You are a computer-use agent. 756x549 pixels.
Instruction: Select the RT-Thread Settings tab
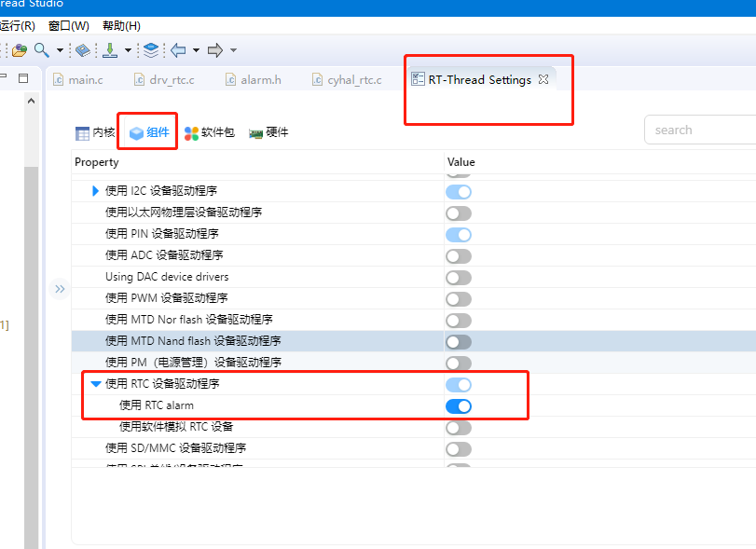point(480,79)
